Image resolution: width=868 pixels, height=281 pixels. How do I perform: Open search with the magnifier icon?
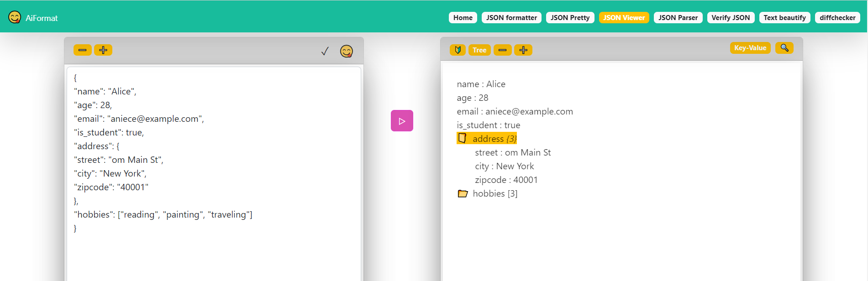coord(784,48)
